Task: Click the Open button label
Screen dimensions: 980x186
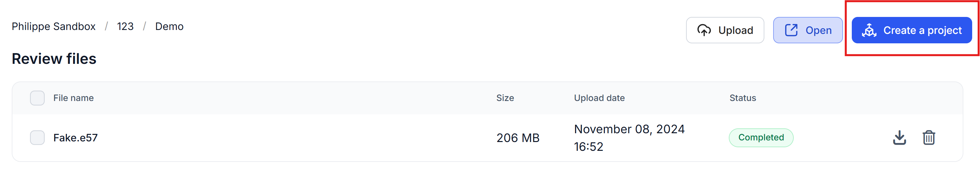Action: 818,30
